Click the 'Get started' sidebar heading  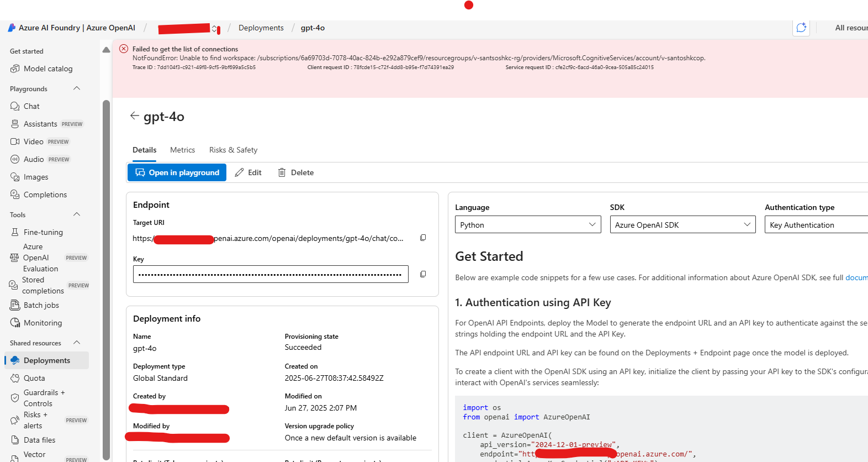click(27, 51)
